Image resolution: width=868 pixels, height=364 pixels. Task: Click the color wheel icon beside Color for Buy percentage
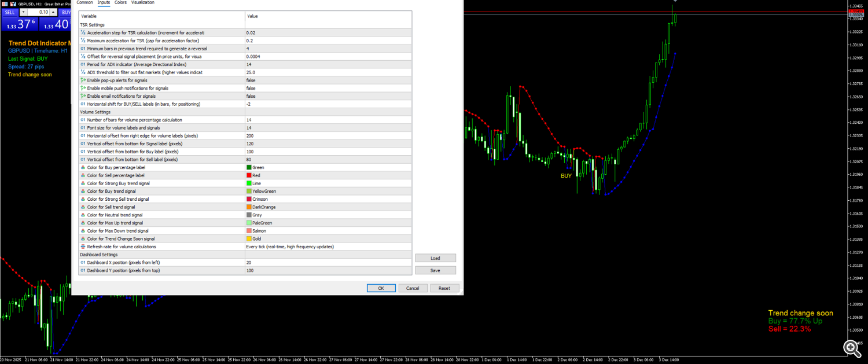pos(83,167)
